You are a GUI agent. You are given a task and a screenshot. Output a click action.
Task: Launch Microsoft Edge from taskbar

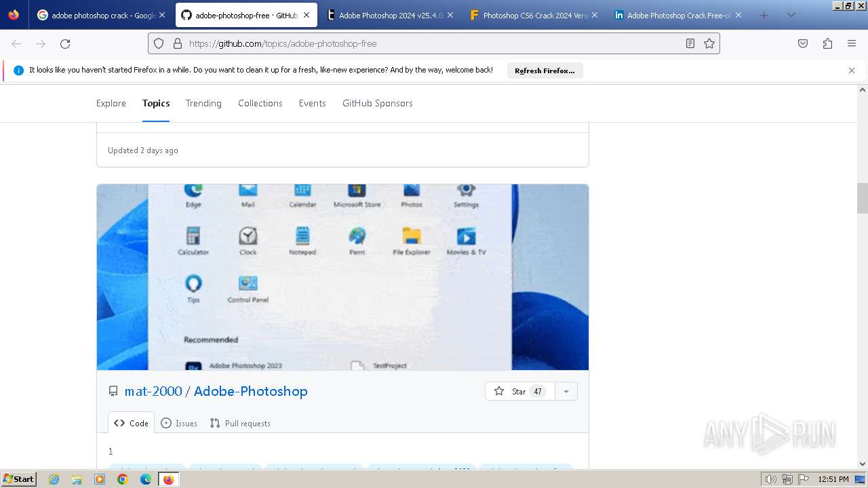[x=146, y=479]
